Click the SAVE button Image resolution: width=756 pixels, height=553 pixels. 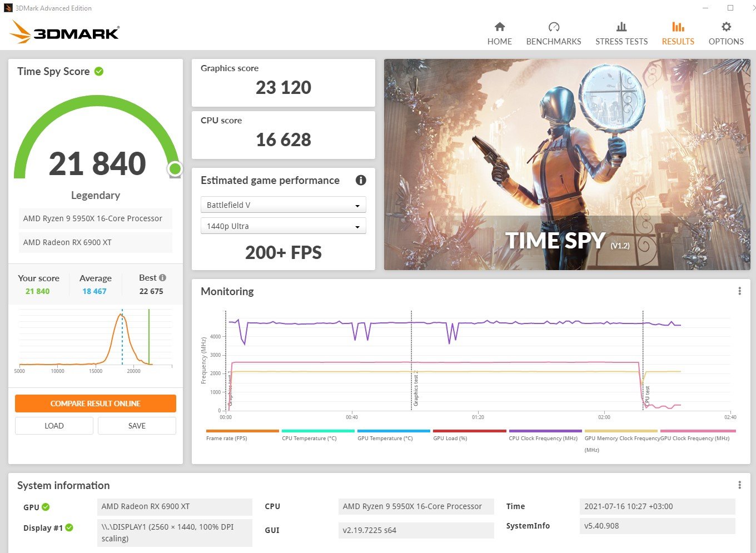(137, 426)
